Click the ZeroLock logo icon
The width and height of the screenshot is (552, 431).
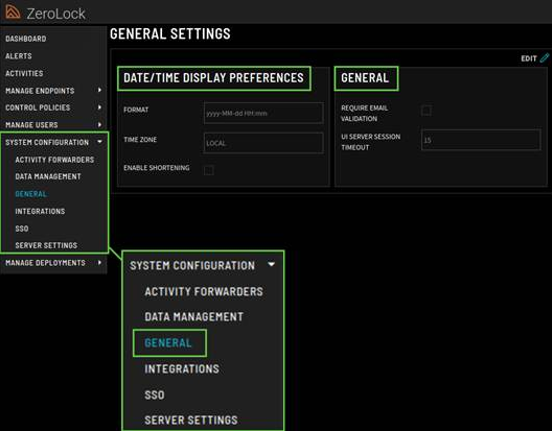13,12
